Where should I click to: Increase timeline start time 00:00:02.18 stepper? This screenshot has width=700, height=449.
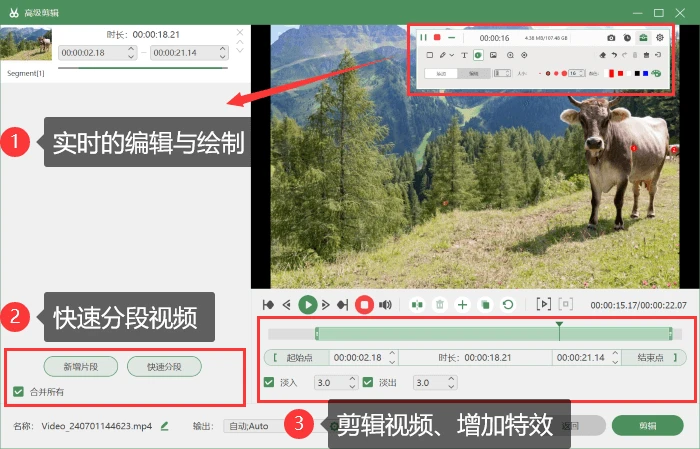click(x=392, y=353)
